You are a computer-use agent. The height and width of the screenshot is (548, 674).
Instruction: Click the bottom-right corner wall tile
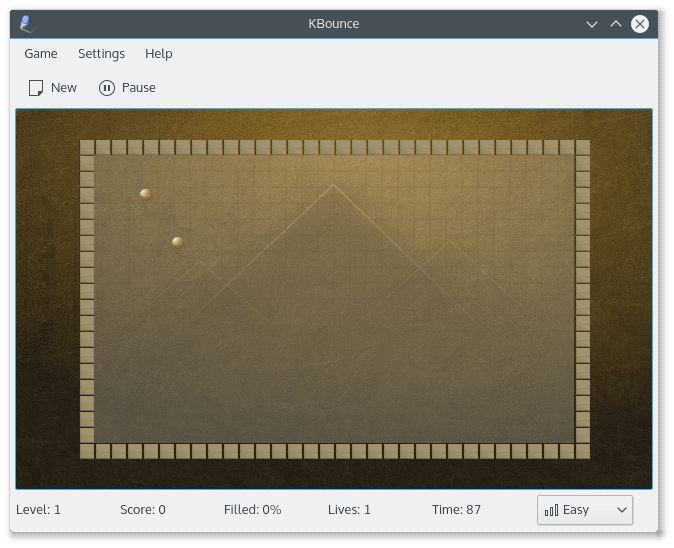582,451
